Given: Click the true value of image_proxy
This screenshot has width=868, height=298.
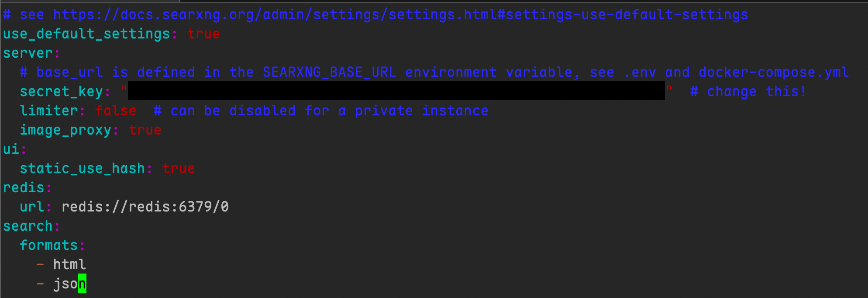Looking at the screenshot, I should coord(145,130).
